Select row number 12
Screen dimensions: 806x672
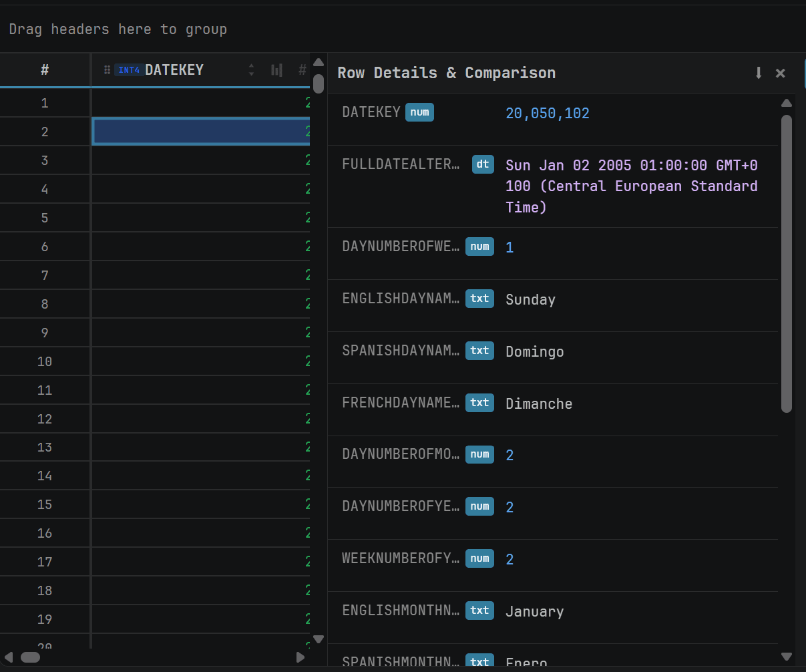tap(45, 419)
